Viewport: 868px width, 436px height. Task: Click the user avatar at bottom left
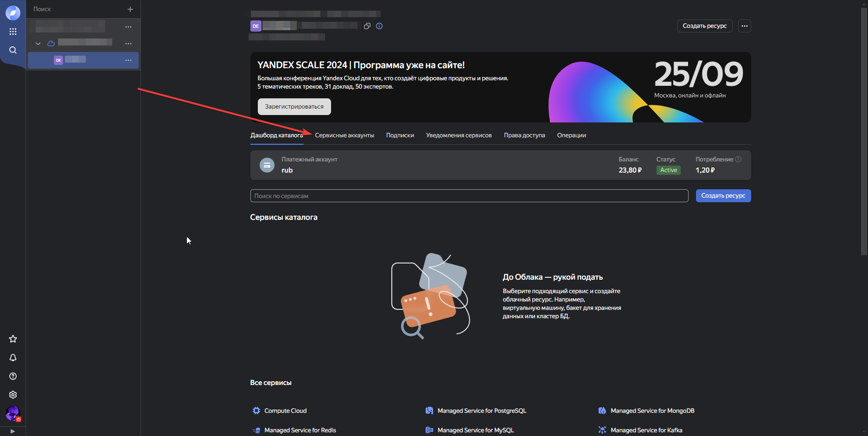tap(13, 413)
